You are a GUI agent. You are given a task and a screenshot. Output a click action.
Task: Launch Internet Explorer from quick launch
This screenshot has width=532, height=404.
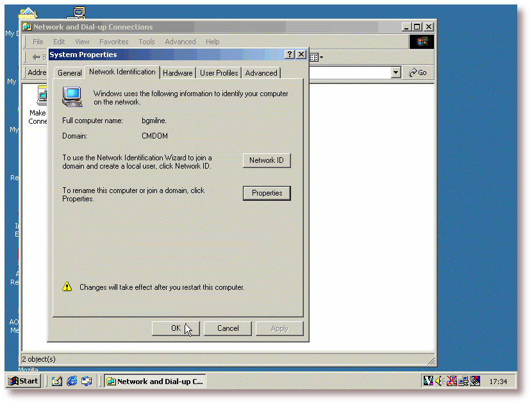pyautogui.click(x=72, y=381)
